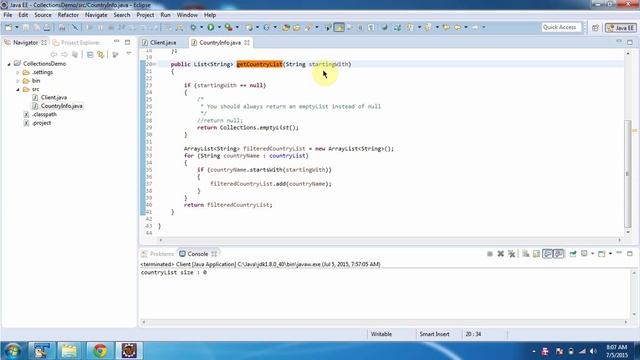Click the Back navigation arrow in the toolbar
The height and width of the screenshot is (360, 640).
click(457, 27)
